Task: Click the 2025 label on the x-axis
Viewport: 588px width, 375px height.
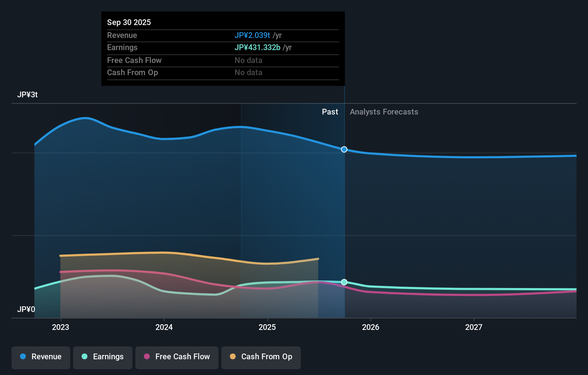Action: (x=268, y=327)
